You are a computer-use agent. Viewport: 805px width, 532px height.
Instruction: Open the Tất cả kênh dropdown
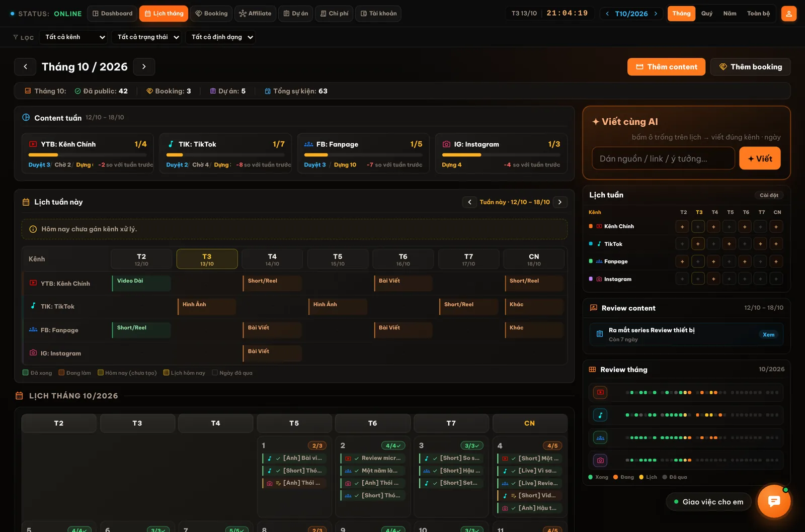tap(74, 37)
